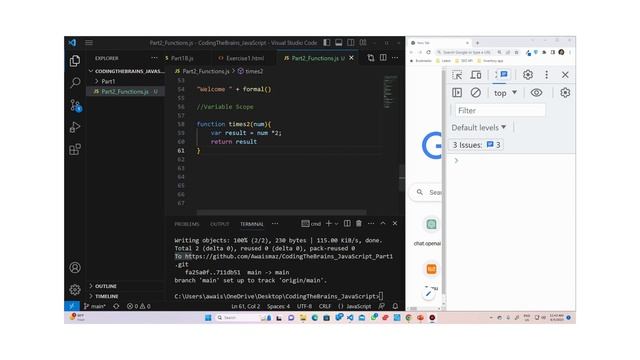Image resolution: width=640 pixels, height=360 pixels.
Task: Close the Part2_Functions.js tab
Action: tap(351, 58)
